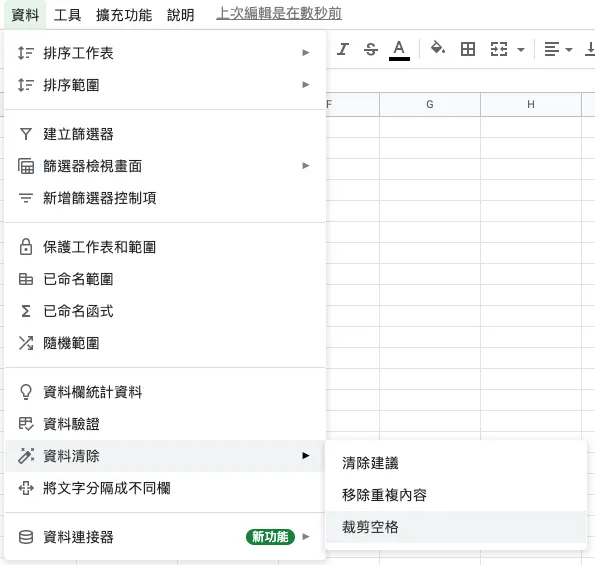The width and height of the screenshot is (595, 565).
Task: Click the sort icon beside 排序範圍
Action: [26, 85]
